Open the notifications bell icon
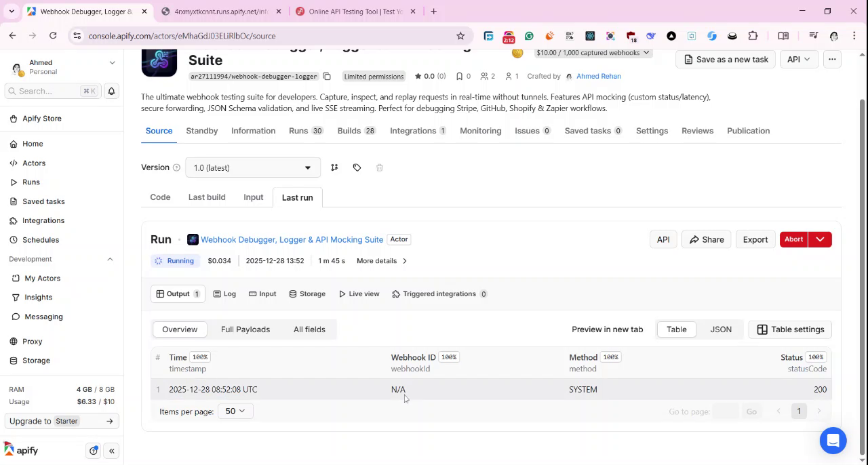 pyautogui.click(x=111, y=91)
